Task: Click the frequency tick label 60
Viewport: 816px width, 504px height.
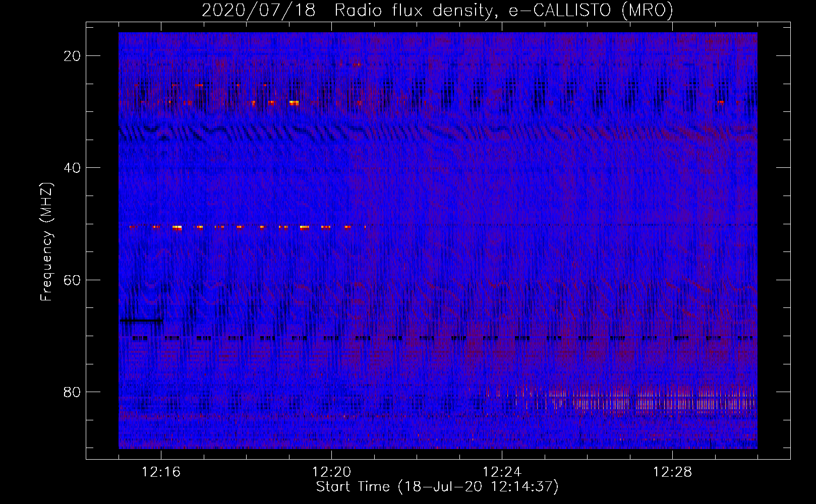Action: [x=73, y=280]
